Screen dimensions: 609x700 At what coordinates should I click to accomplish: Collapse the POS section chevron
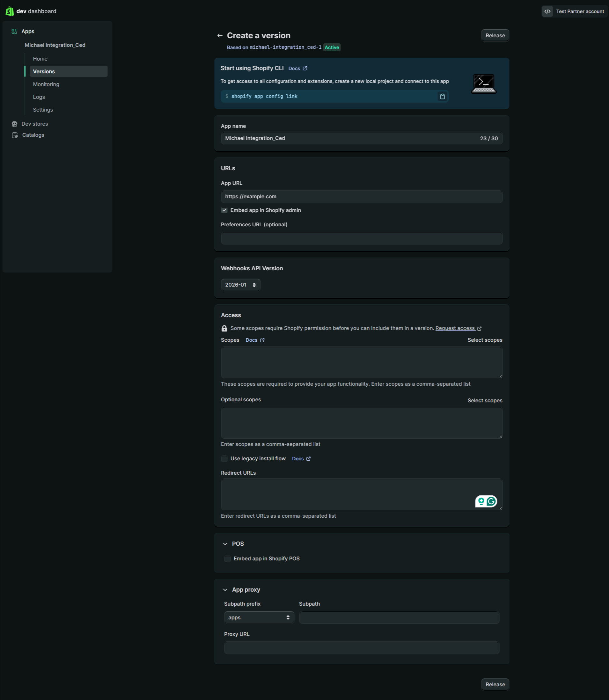tap(225, 544)
